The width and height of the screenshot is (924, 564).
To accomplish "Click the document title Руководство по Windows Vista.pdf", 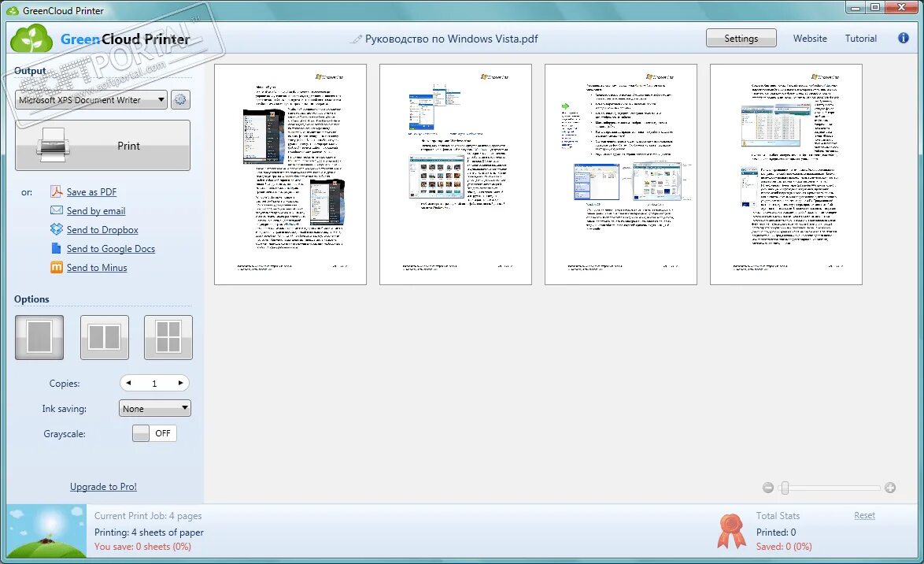I will 452,39.
